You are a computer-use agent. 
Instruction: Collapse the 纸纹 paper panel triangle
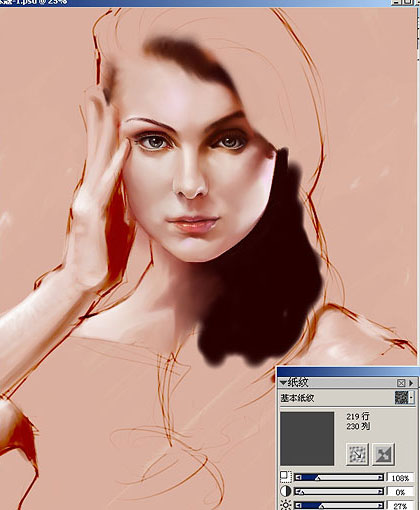[x=283, y=383]
